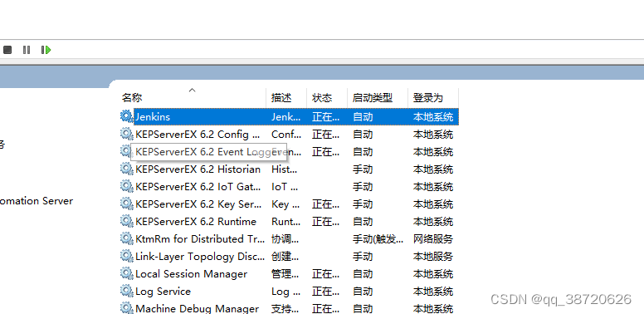The image size is (644, 314).
Task: Click gear icon of KtmRm for Distributed Transaction
Action: pyautogui.click(x=126, y=238)
